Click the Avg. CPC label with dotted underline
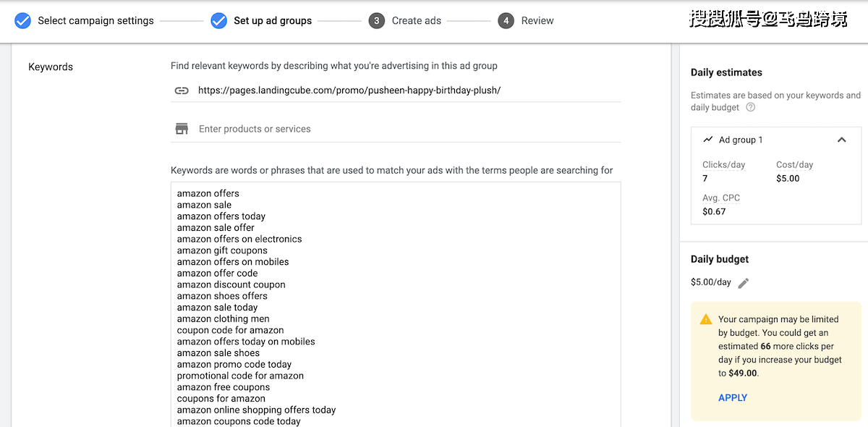Screen dimensions: 868x427 click(721, 198)
